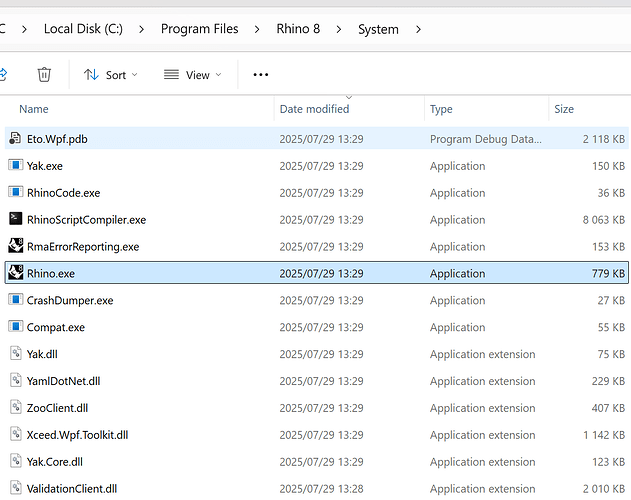631x500 pixels.
Task: Expand chevron after Local Disk (C:)
Action: 141,29
